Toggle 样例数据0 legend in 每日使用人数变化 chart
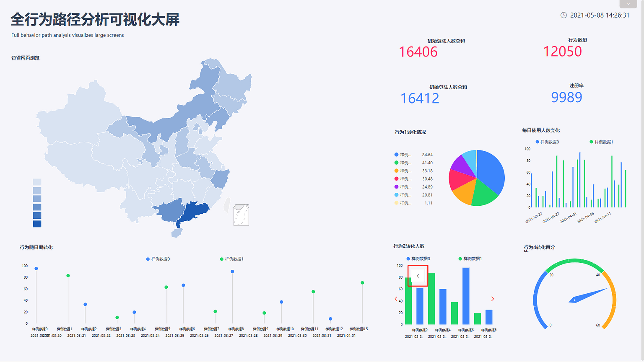The width and height of the screenshot is (644, 362). [547, 142]
